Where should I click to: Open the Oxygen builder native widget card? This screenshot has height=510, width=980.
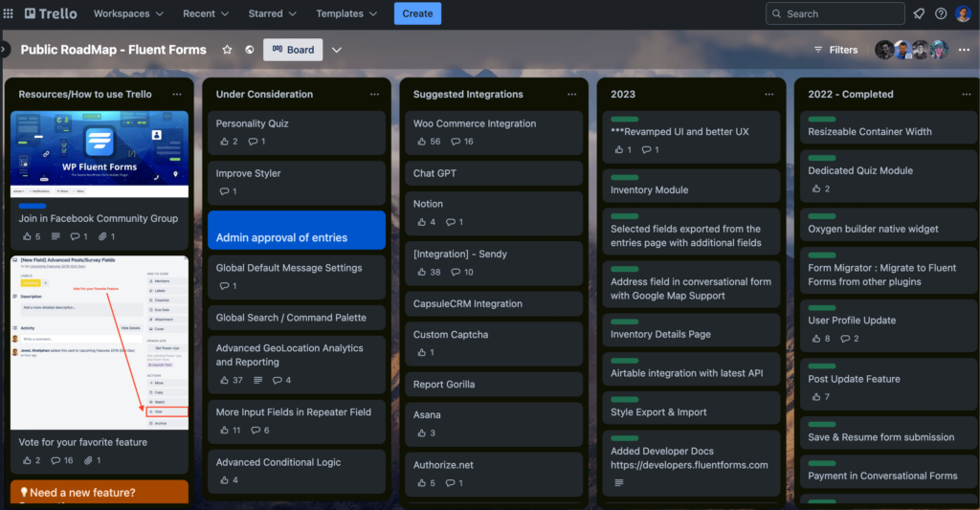click(889, 224)
